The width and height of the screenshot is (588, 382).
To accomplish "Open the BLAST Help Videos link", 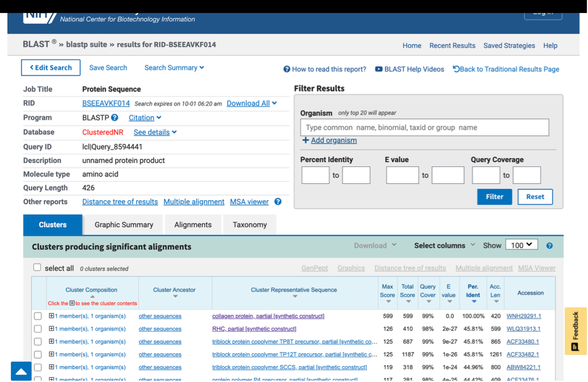I will [x=410, y=69].
